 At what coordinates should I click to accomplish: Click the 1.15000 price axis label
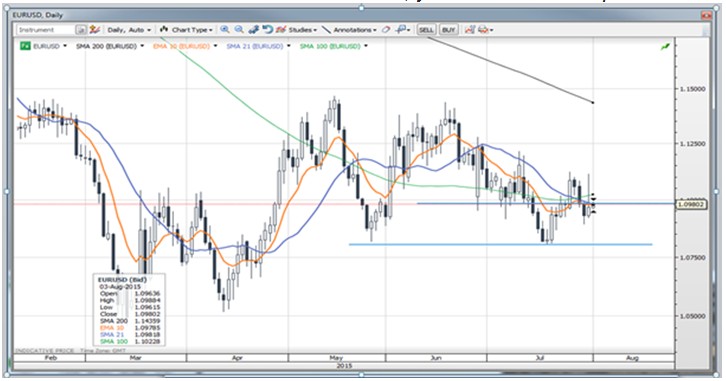[693, 88]
